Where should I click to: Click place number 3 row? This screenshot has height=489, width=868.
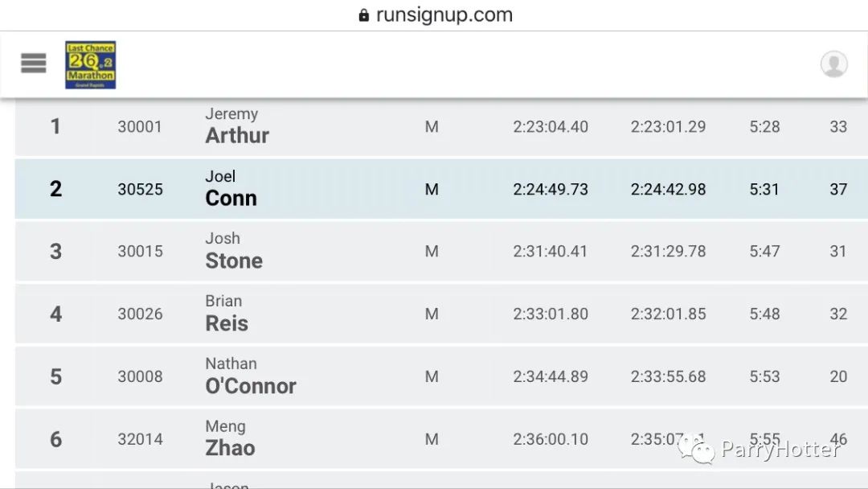point(441,252)
